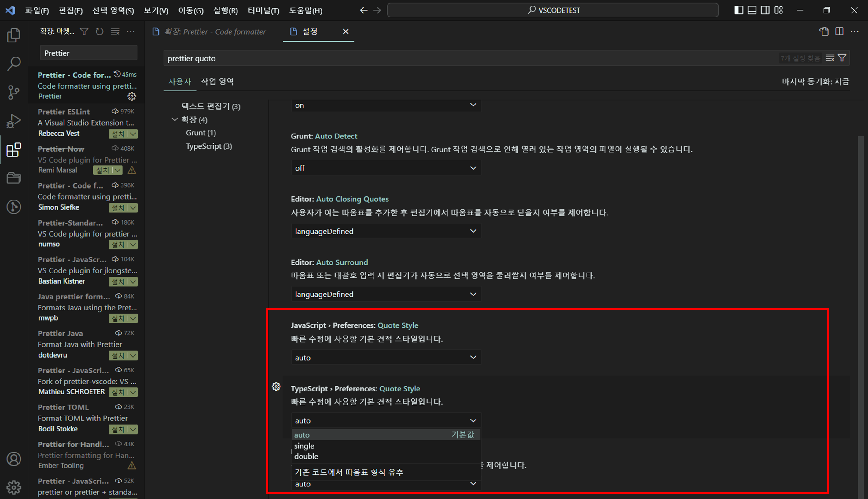Open JavaScript Quote Style dropdown
Viewport: 868px width, 499px height.
tap(386, 358)
